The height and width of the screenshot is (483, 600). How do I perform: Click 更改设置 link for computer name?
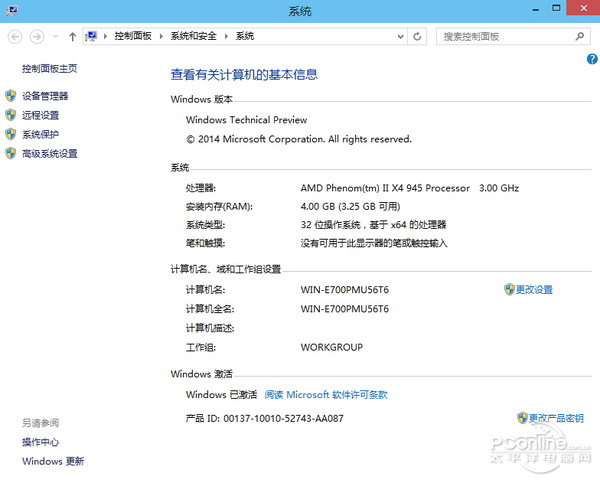[534, 290]
